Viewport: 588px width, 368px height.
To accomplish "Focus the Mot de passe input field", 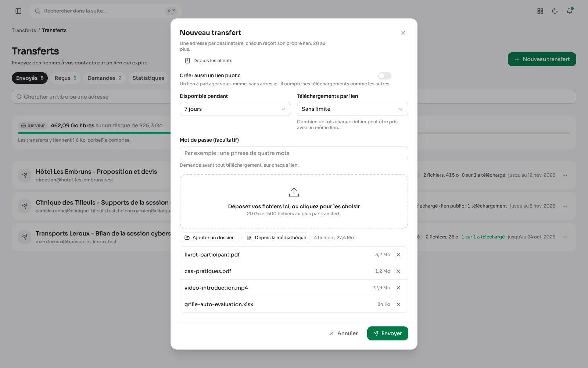I will [x=294, y=153].
